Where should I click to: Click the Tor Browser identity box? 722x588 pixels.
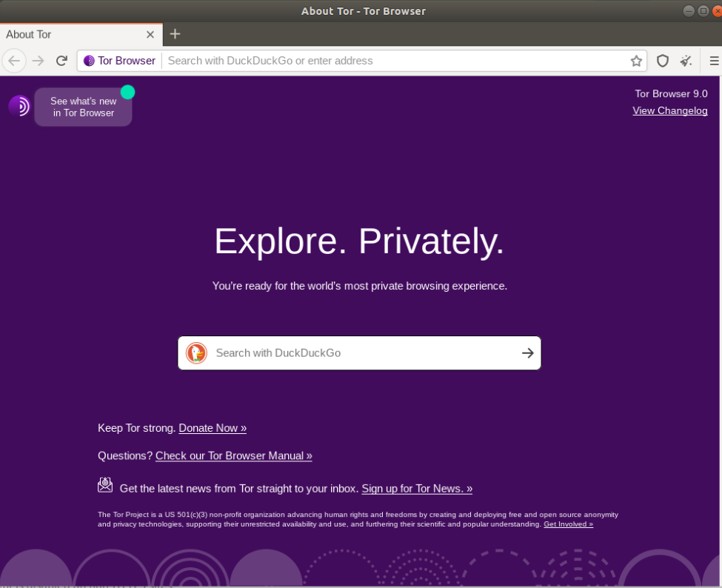(x=120, y=61)
